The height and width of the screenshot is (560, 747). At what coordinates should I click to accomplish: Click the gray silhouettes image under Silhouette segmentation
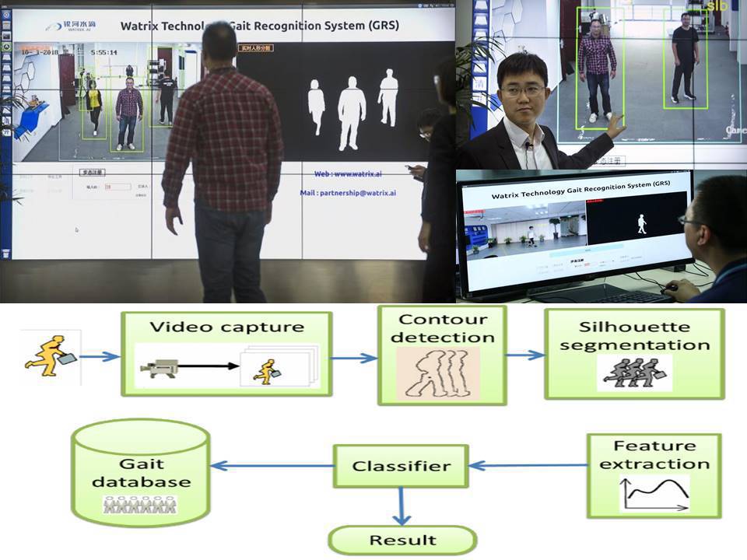(634, 373)
